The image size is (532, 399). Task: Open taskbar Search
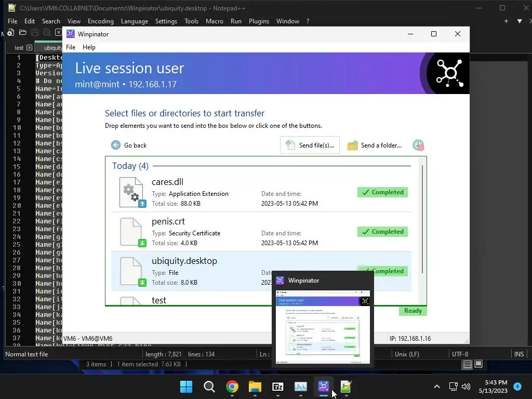point(209,387)
